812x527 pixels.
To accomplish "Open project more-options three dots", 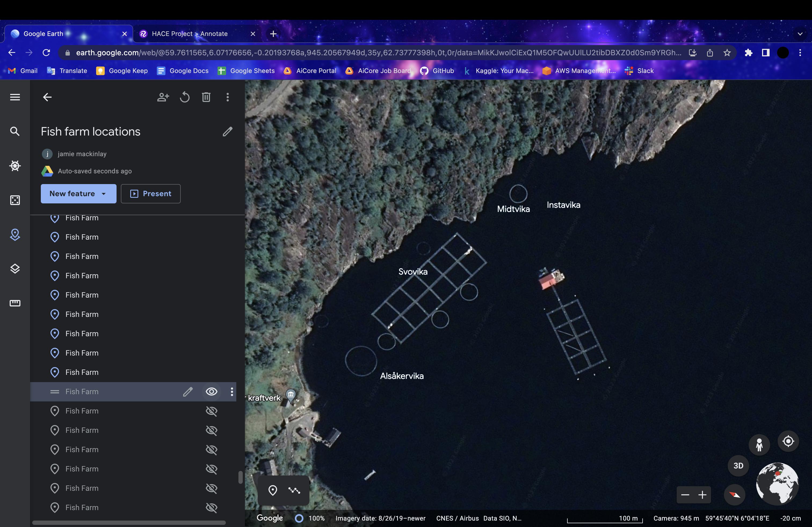I will tap(227, 97).
